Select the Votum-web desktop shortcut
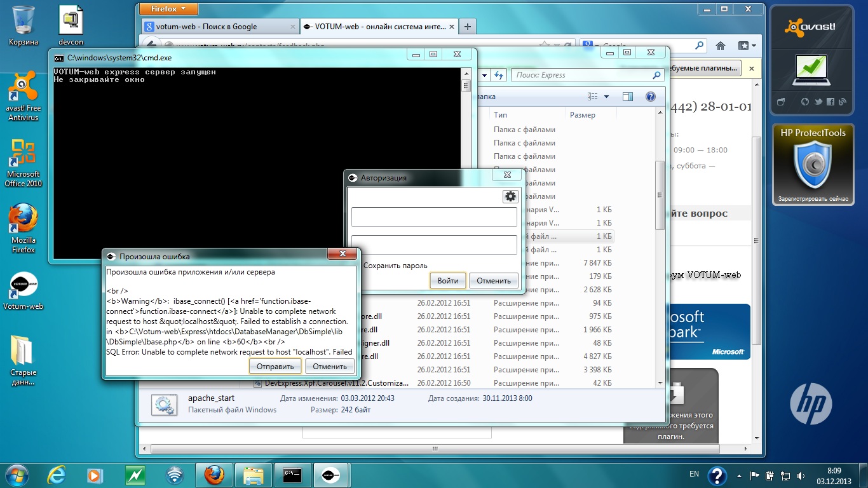 coord(24,291)
